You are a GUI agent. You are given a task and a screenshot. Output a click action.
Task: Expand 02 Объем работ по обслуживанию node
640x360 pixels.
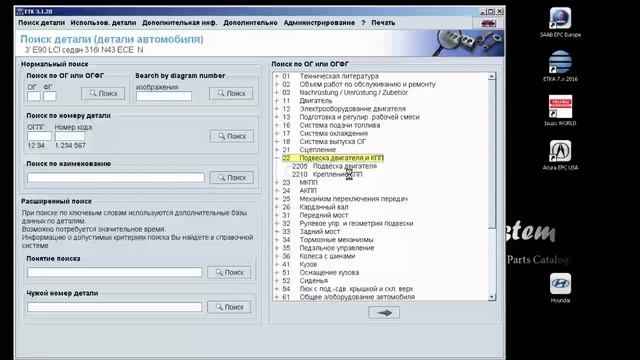[x=277, y=84]
